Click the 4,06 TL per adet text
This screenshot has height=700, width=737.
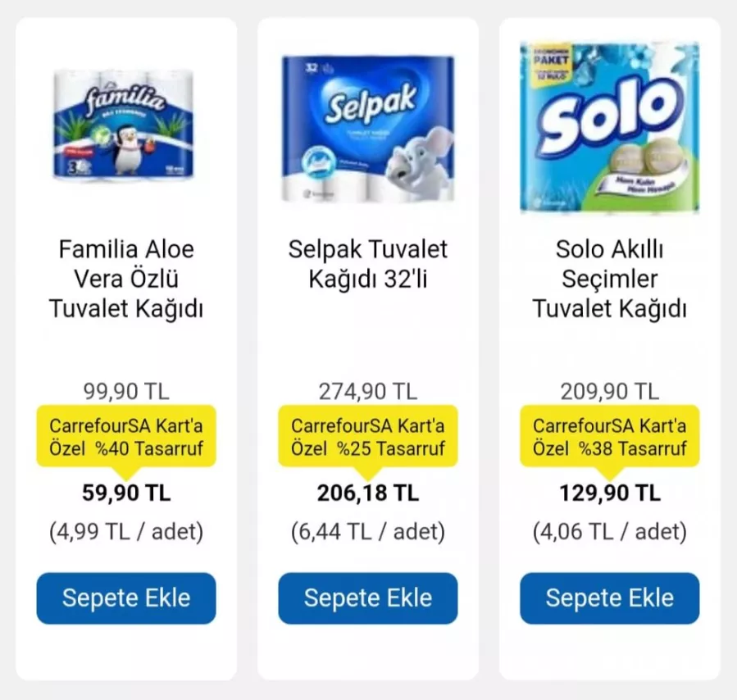(x=609, y=532)
